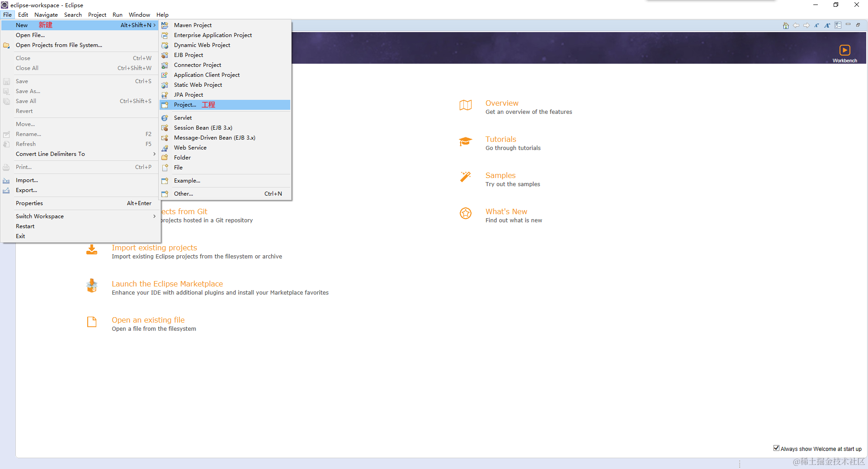Choose Enterprise Application Project

click(x=225, y=35)
